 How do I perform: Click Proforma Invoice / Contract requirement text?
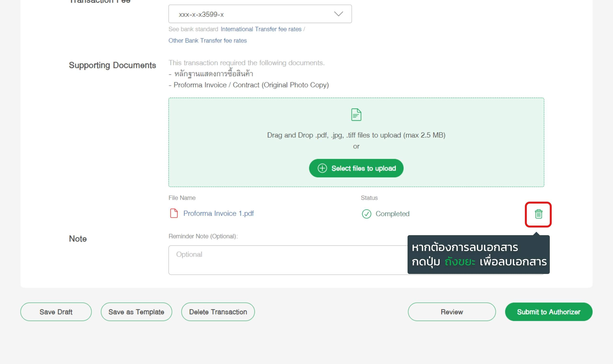tap(249, 85)
